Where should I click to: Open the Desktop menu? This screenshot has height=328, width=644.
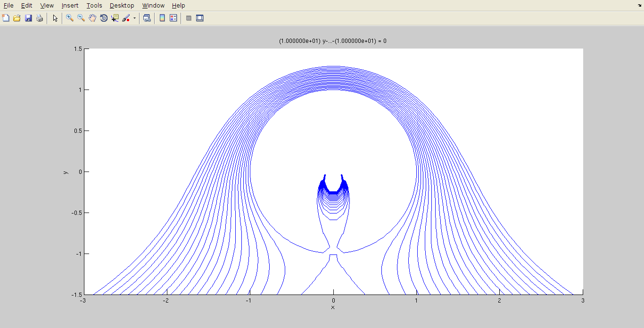point(122,6)
